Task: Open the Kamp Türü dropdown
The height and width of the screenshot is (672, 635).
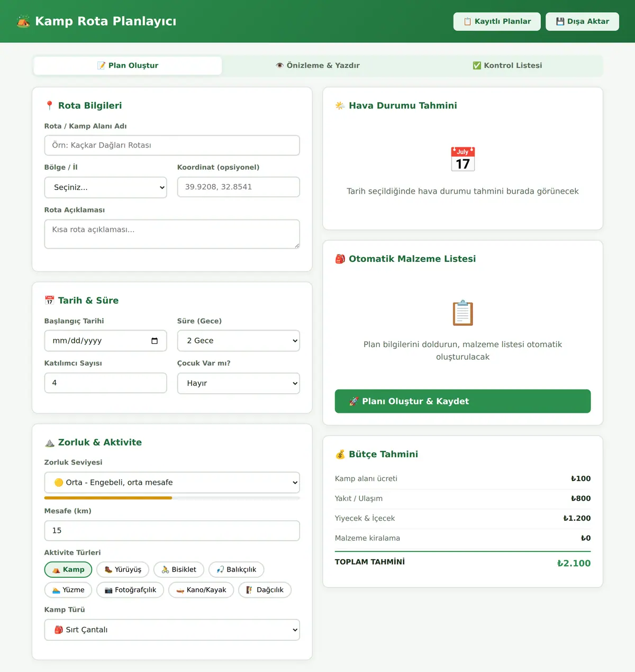Action: click(172, 630)
